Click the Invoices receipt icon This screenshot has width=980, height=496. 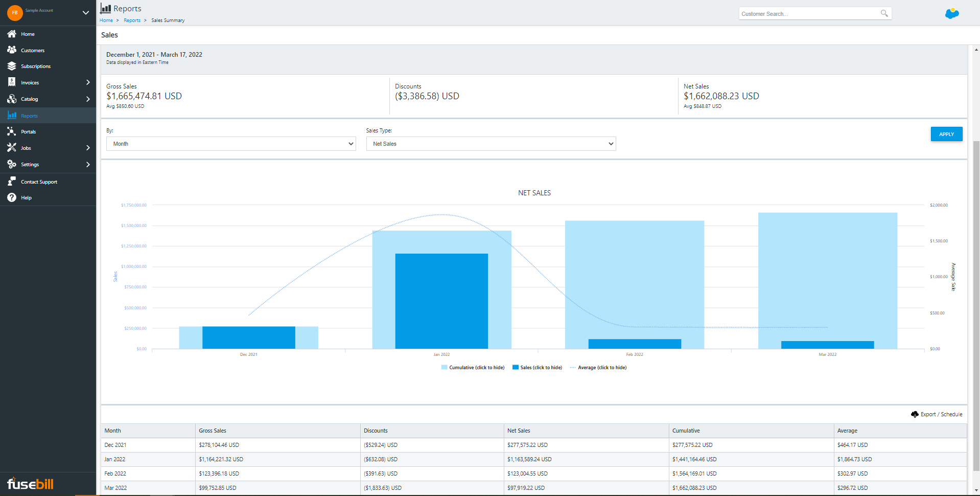click(12, 82)
